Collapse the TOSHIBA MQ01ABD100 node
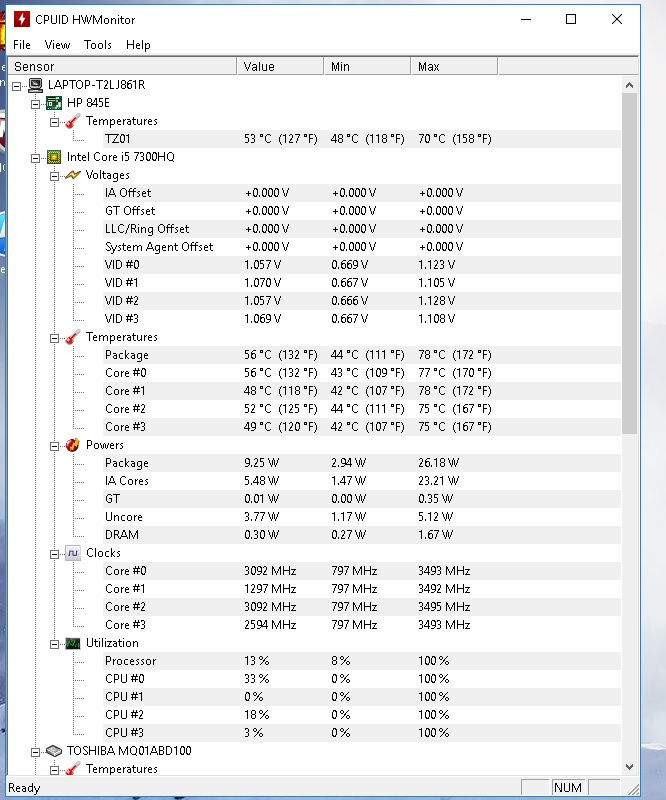 point(35,752)
